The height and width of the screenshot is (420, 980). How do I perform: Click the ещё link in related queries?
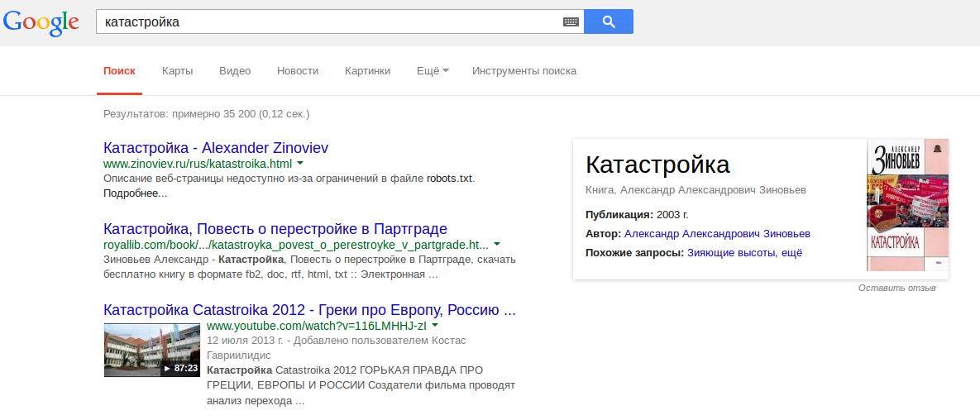[x=791, y=253]
